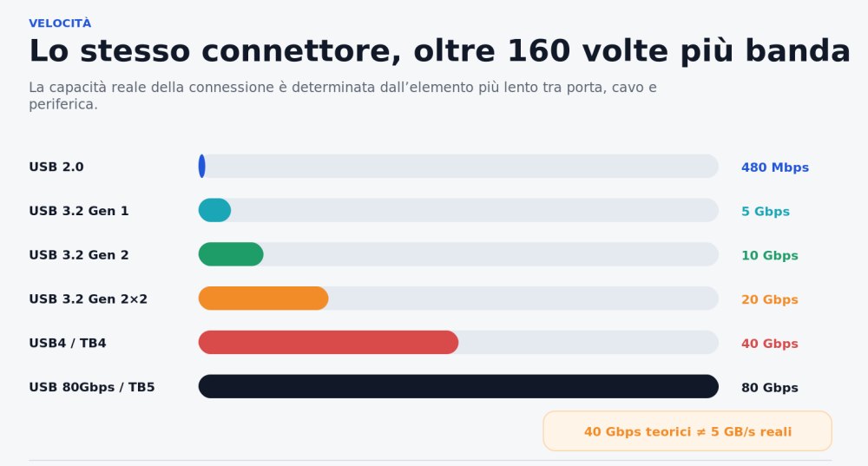Click the 80 Gbps value
This screenshot has height=466, width=868.
(769, 387)
